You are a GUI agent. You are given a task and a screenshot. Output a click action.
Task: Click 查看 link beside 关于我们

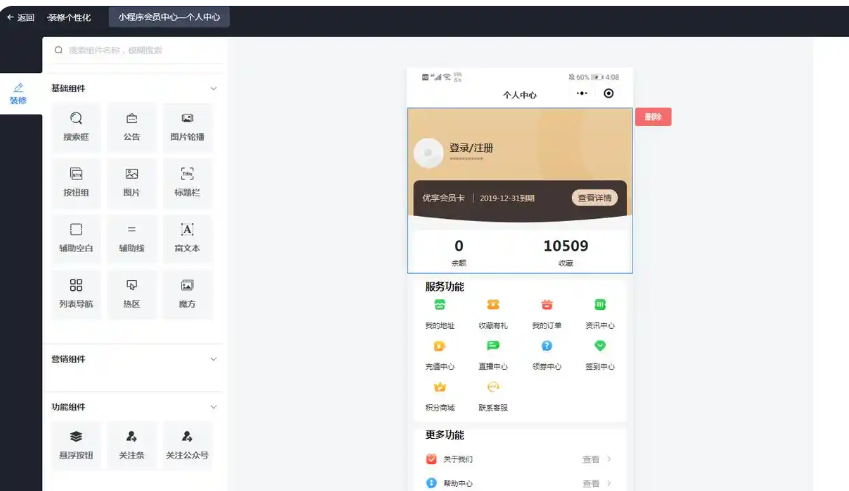point(590,459)
